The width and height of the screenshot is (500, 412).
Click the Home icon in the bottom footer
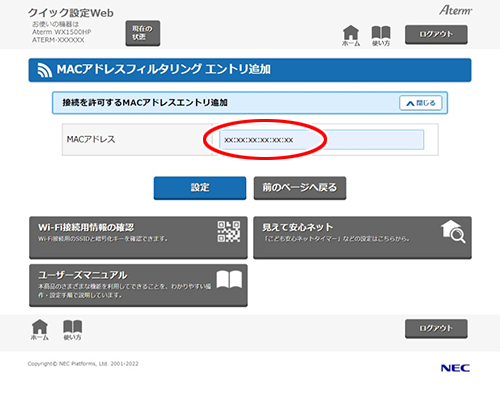click(40, 330)
